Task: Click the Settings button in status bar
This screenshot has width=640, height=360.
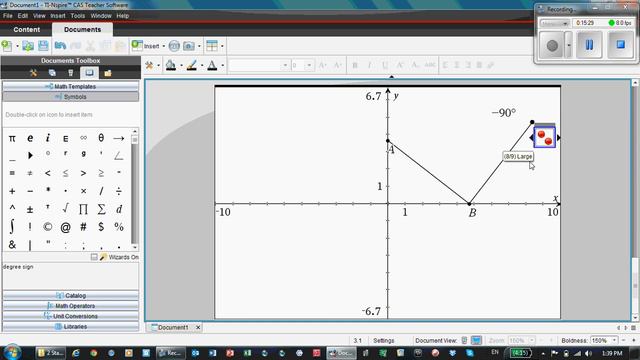Action: pyautogui.click(x=384, y=340)
